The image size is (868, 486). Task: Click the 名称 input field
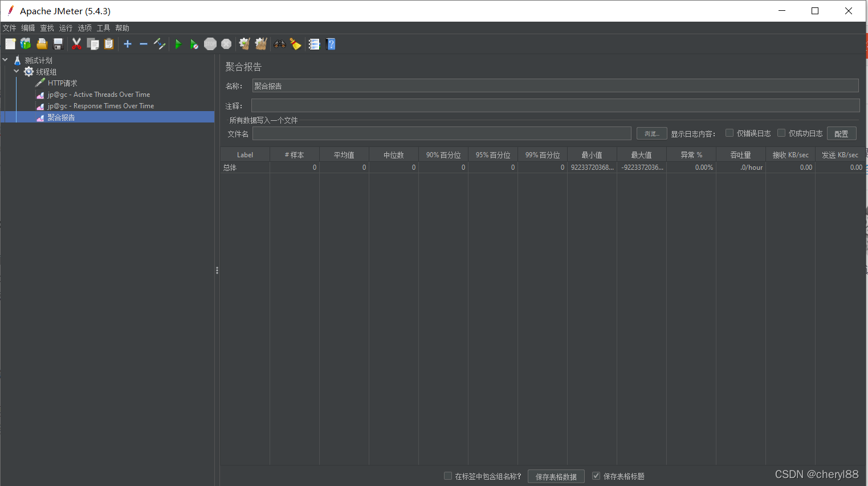click(x=555, y=85)
